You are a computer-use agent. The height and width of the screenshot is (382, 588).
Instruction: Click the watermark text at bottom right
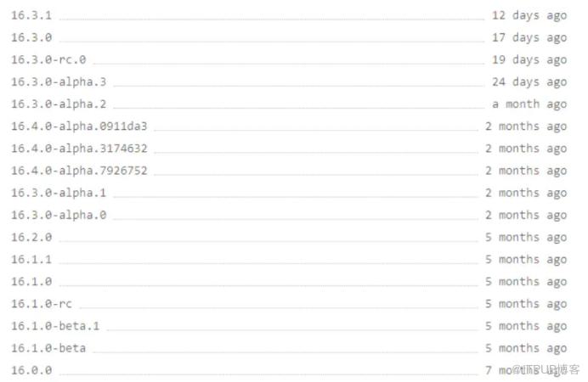[x=546, y=370]
